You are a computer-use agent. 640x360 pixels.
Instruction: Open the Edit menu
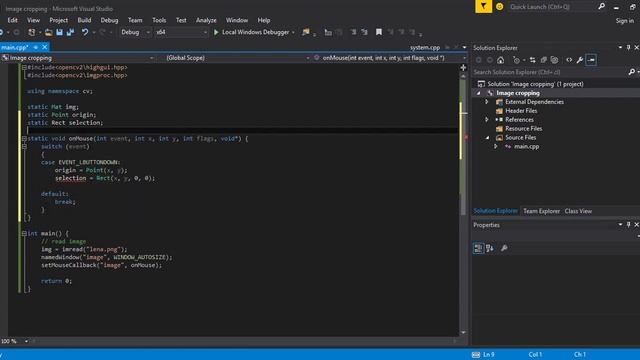[13, 20]
